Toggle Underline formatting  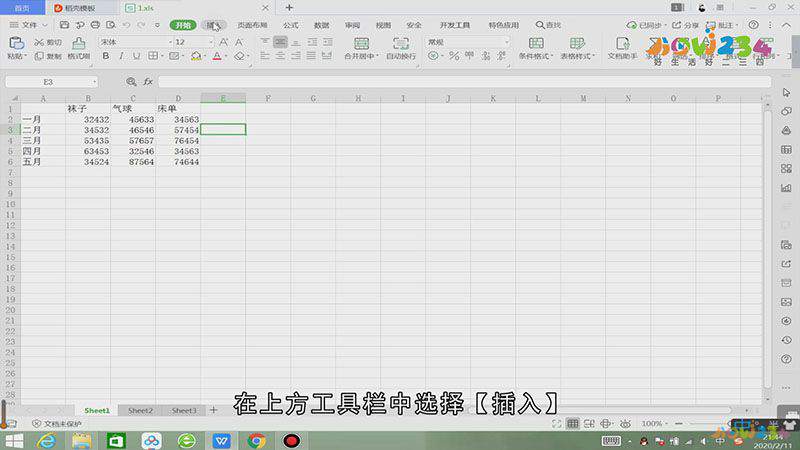pyautogui.click(x=136, y=56)
